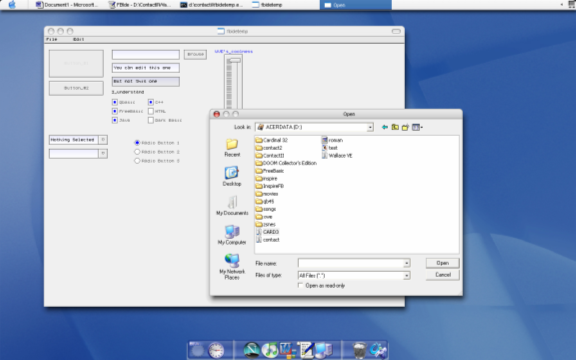Open the File menu in fbidetemp window
This screenshot has width=576, height=360.
click(x=52, y=39)
